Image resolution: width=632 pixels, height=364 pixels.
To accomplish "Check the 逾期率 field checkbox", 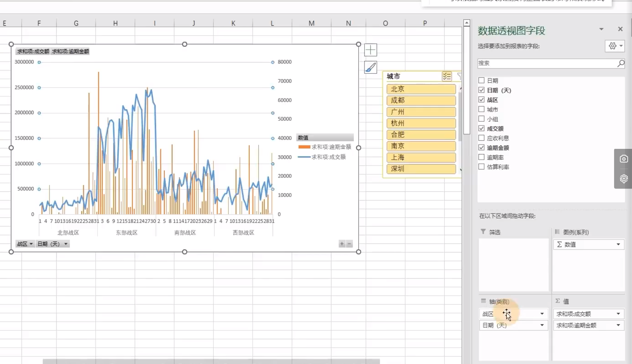I will point(481,157).
